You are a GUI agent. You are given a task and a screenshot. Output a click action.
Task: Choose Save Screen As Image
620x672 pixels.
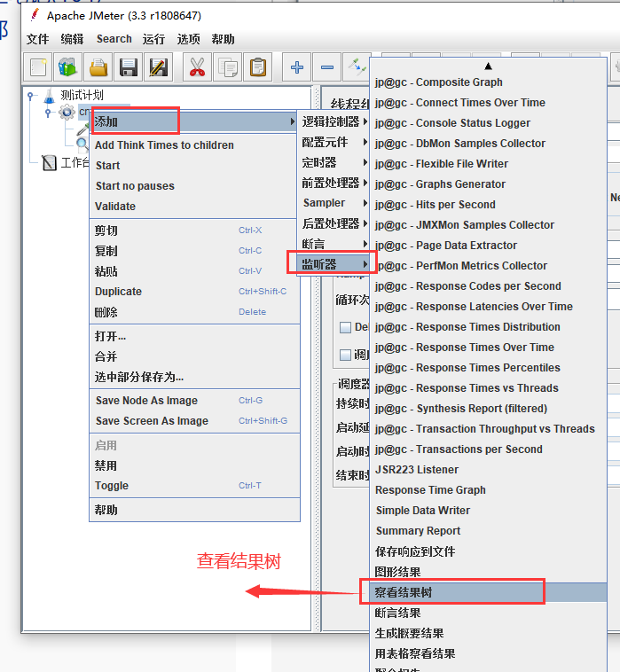tap(194, 421)
